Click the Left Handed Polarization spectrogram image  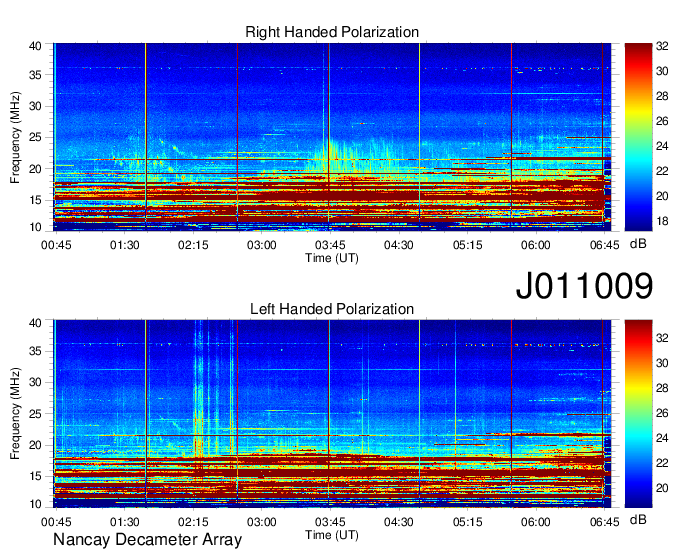(x=332, y=414)
